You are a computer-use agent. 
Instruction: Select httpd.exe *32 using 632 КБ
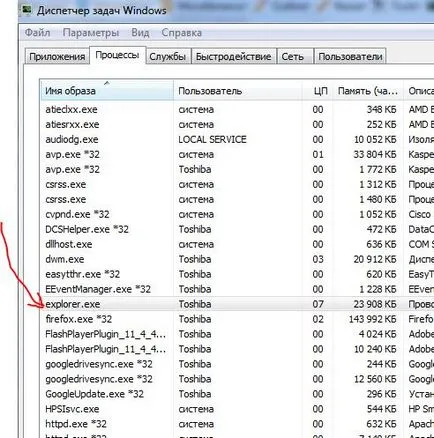click(237, 424)
